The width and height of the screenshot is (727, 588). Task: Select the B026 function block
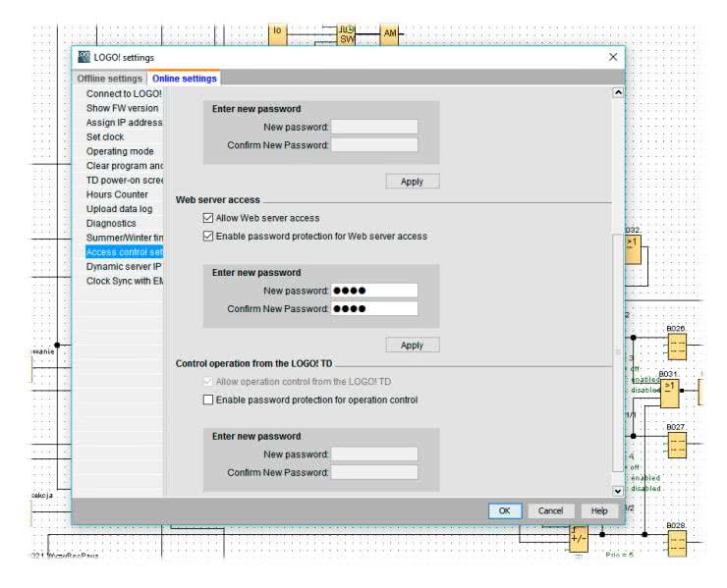[676, 347]
